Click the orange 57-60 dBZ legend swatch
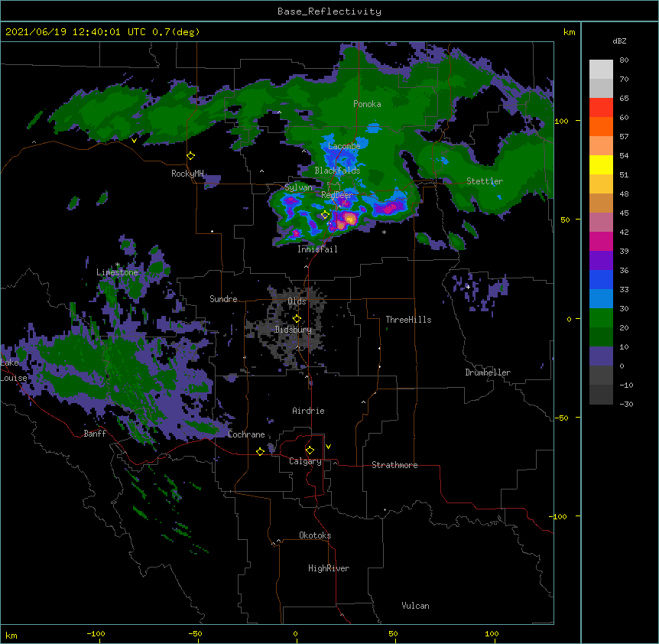The image size is (659, 644). [601, 127]
